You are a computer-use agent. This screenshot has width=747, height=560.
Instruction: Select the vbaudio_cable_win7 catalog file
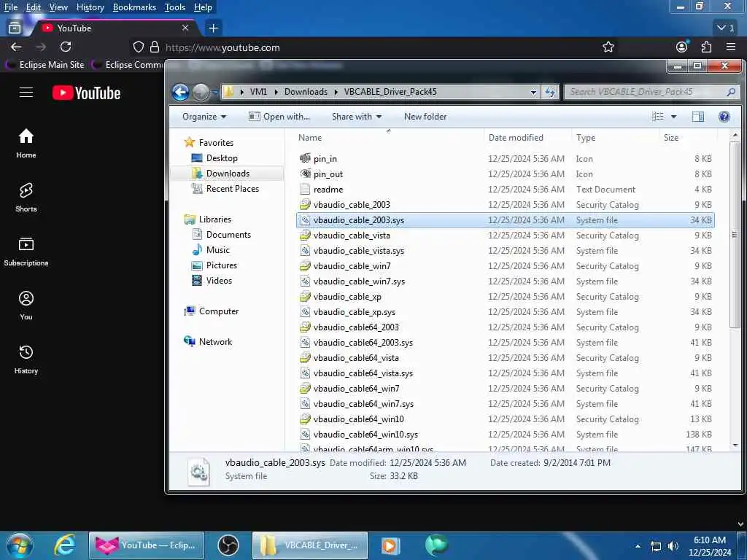coord(506,265)
